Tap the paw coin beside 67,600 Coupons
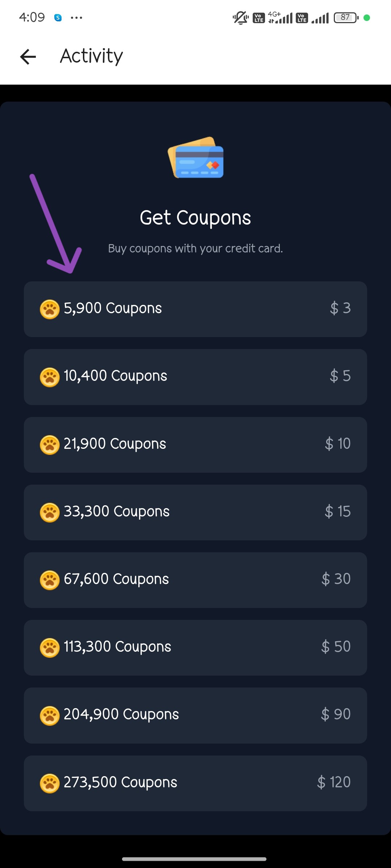The image size is (391, 868). pyautogui.click(x=50, y=580)
